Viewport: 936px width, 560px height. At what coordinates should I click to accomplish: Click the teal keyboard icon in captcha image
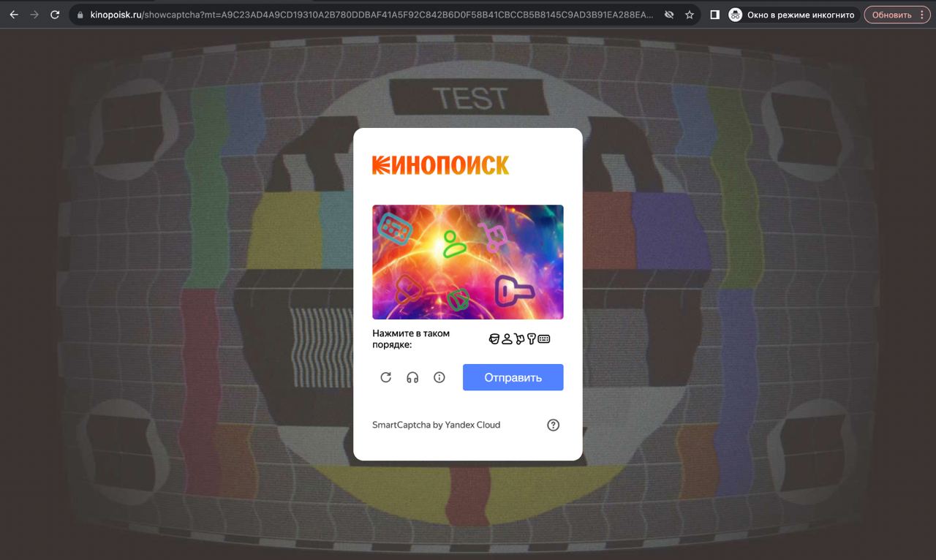395,229
